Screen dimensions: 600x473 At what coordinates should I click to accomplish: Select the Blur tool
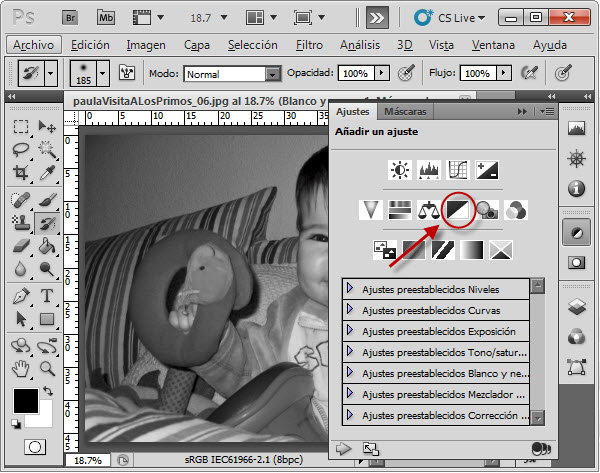[21, 269]
